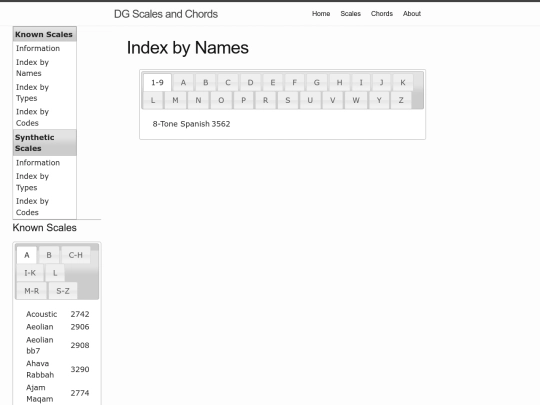540x405 pixels.
Task: Select the C-H tab in Known Scales widget
Action: point(75,255)
